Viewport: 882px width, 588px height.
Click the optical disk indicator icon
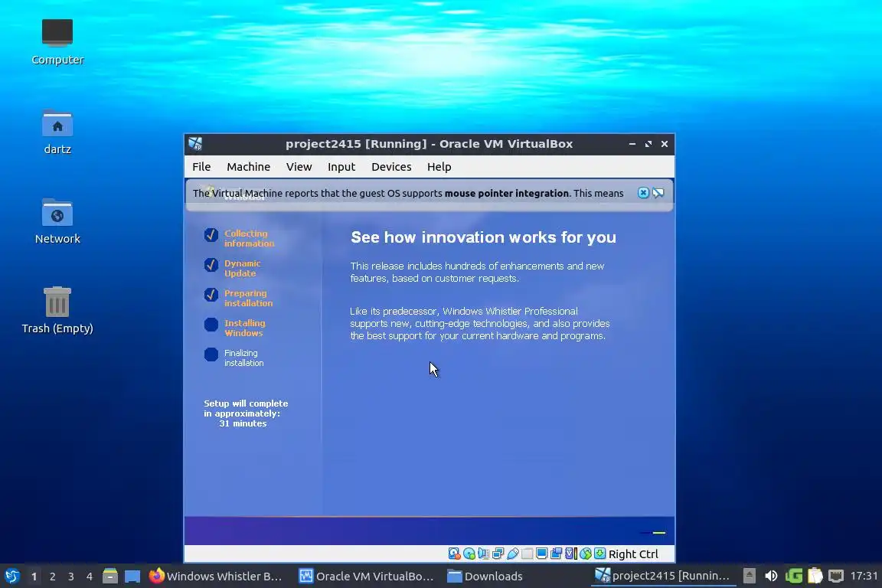469,554
